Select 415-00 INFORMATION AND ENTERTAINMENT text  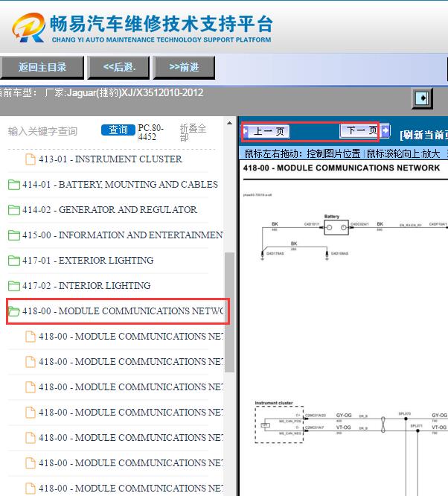pyautogui.click(x=123, y=235)
